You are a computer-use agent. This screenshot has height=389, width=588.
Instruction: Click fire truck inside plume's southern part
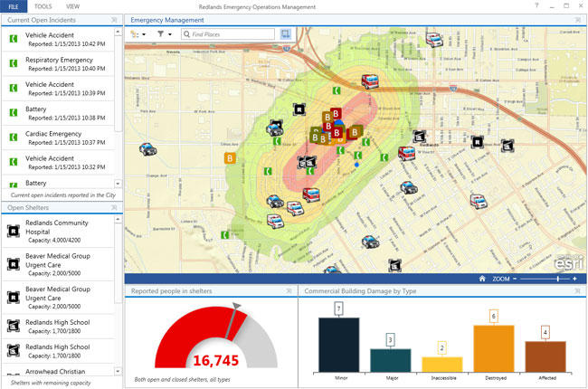(x=311, y=194)
